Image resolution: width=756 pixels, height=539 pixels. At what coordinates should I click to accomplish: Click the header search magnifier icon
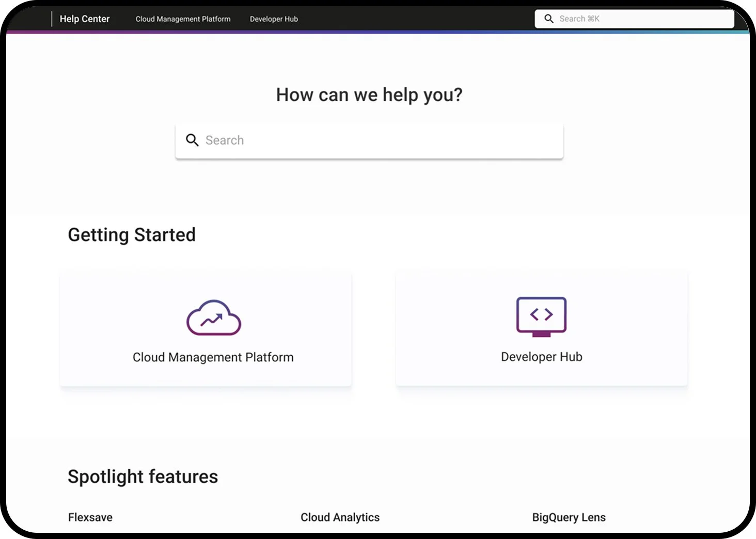pyautogui.click(x=549, y=19)
